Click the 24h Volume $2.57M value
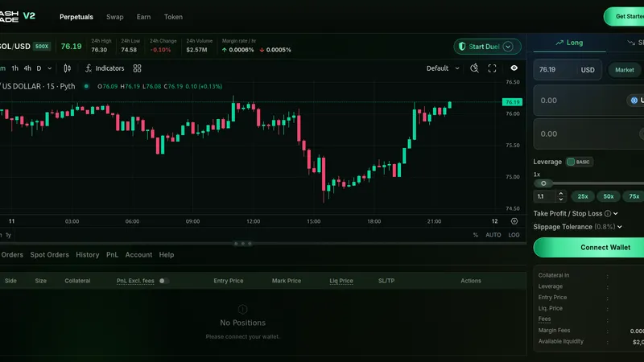This screenshot has width=644, height=362. tap(196, 50)
